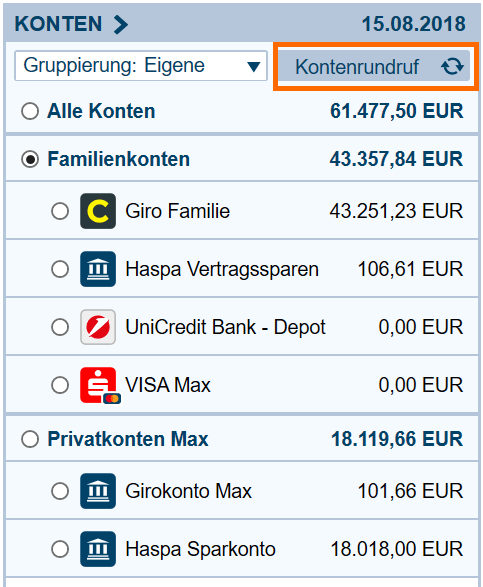Viewport: 483px width, 587px height.
Task: Click the Girokonto Max bank icon
Action: [98, 491]
